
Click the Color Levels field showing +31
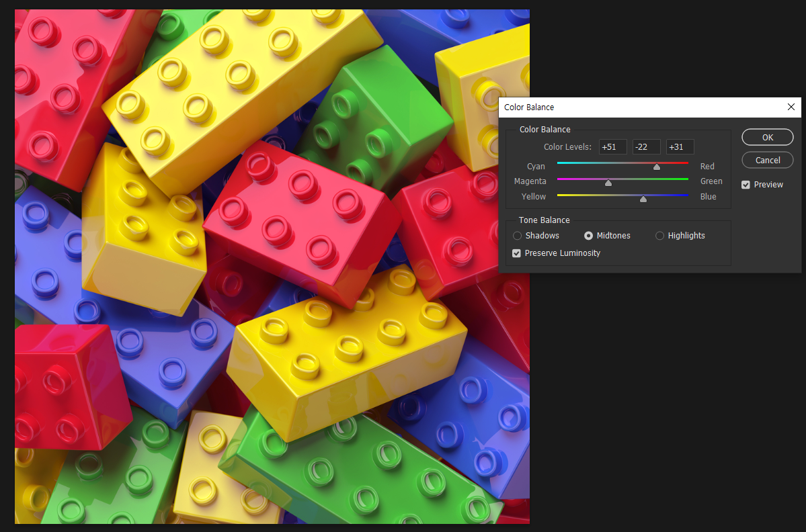[x=680, y=147]
